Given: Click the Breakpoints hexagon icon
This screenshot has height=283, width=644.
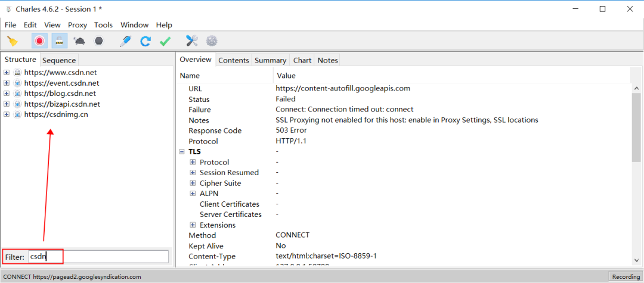Looking at the screenshot, I should [98, 41].
